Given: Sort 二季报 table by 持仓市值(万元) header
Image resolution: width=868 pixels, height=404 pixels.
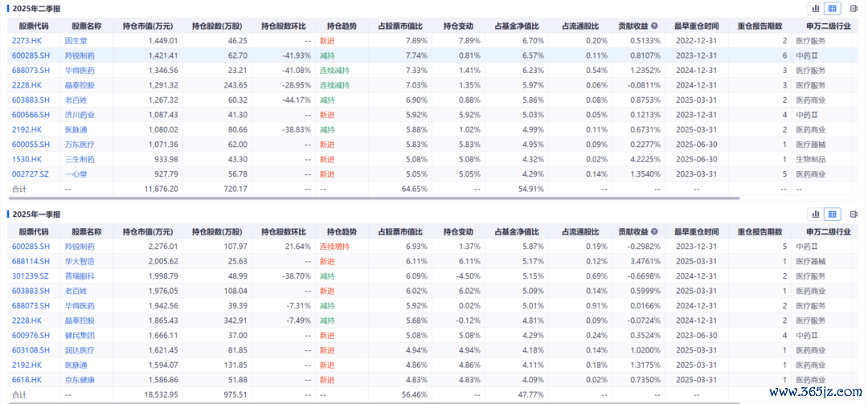Looking at the screenshot, I should tap(147, 26).
